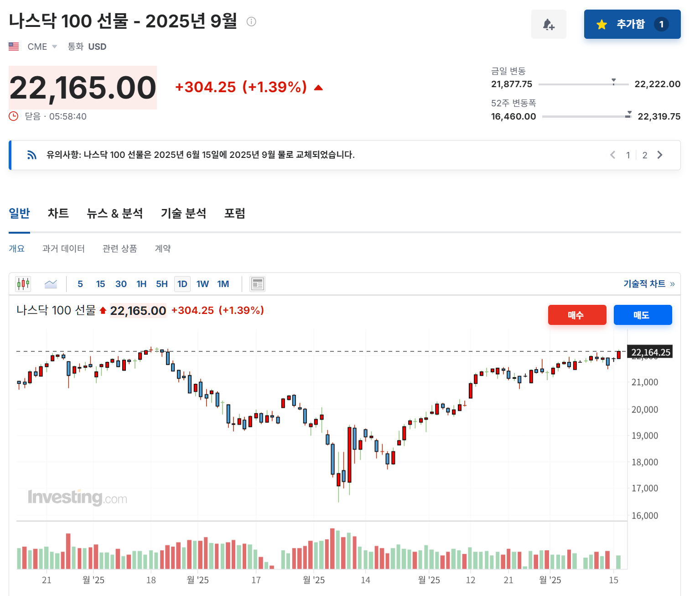Image resolution: width=700 pixels, height=596 pixels.
Task: Click the RSS feed icon in the notice bar
Action: coord(31,155)
